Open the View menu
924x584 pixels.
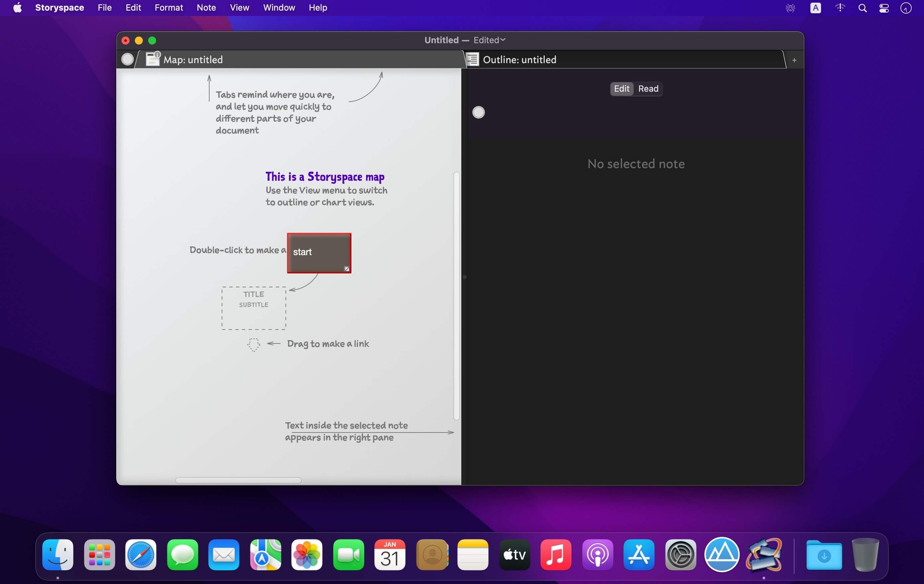(x=239, y=8)
